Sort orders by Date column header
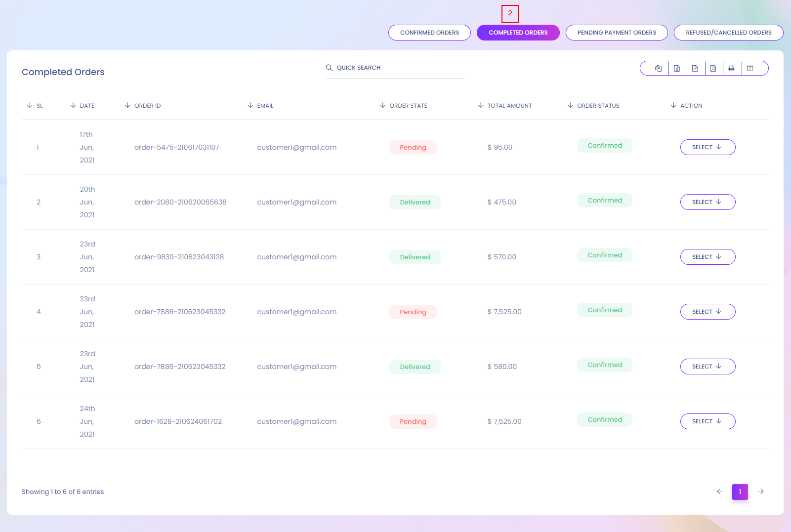The width and height of the screenshot is (791, 532). [x=86, y=106]
